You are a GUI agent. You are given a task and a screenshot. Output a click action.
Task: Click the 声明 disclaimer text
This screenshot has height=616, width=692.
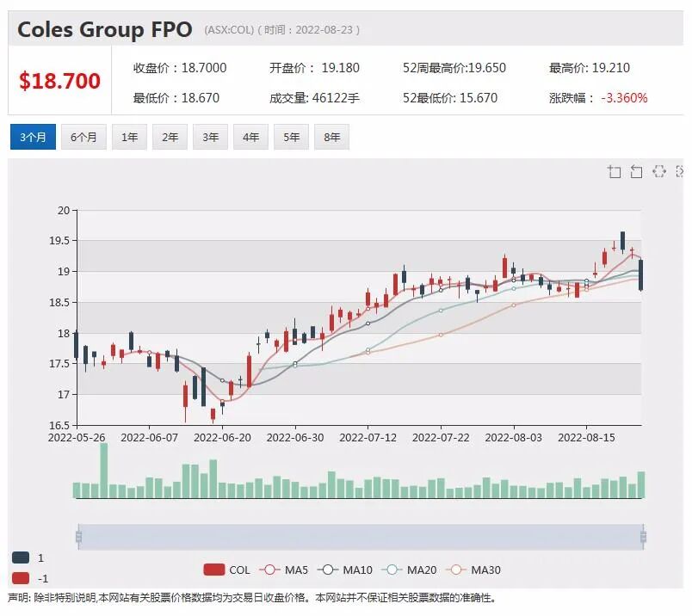(252, 598)
